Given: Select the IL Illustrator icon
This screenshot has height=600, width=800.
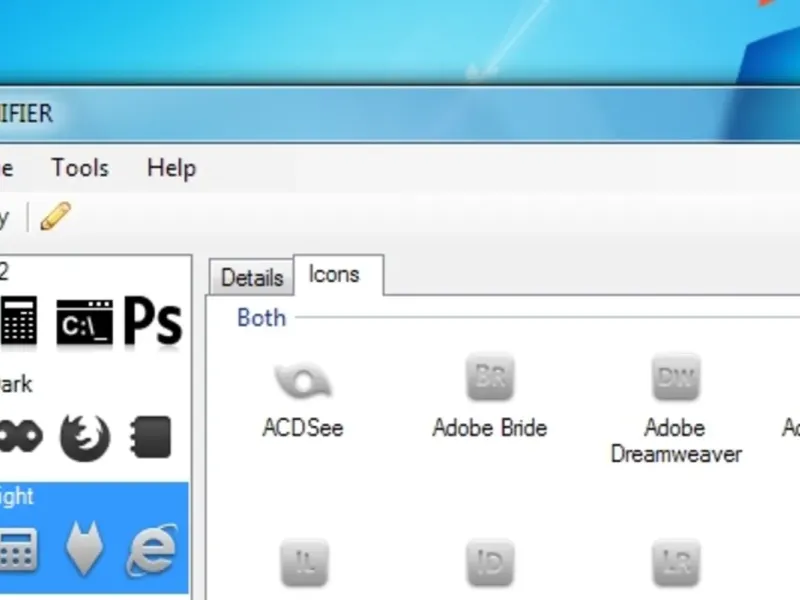Looking at the screenshot, I should click(x=305, y=563).
